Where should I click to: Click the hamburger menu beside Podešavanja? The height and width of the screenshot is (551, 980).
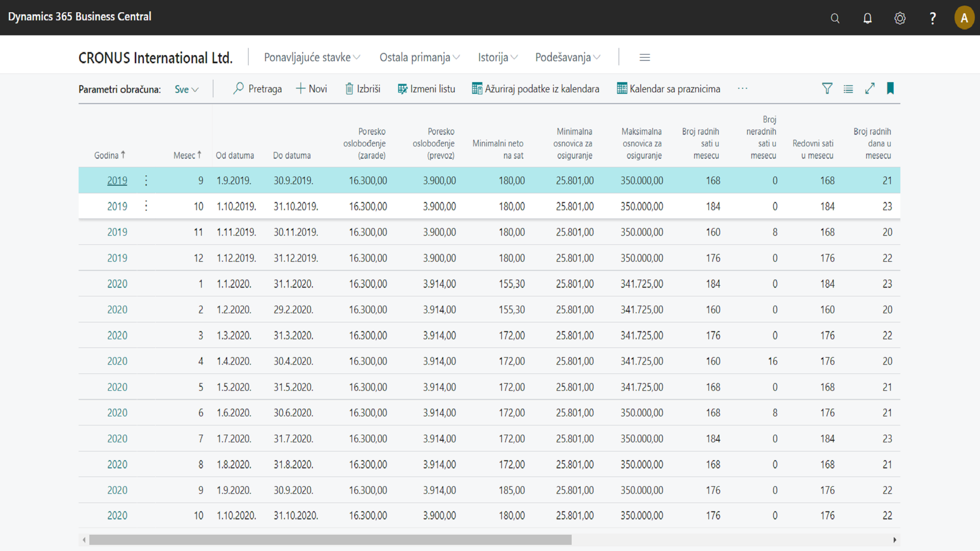pos(645,58)
